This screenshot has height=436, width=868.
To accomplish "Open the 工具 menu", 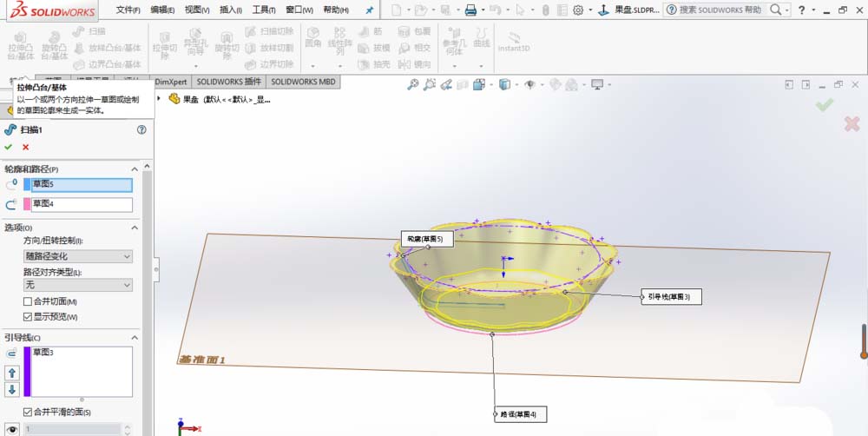I will click(264, 10).
